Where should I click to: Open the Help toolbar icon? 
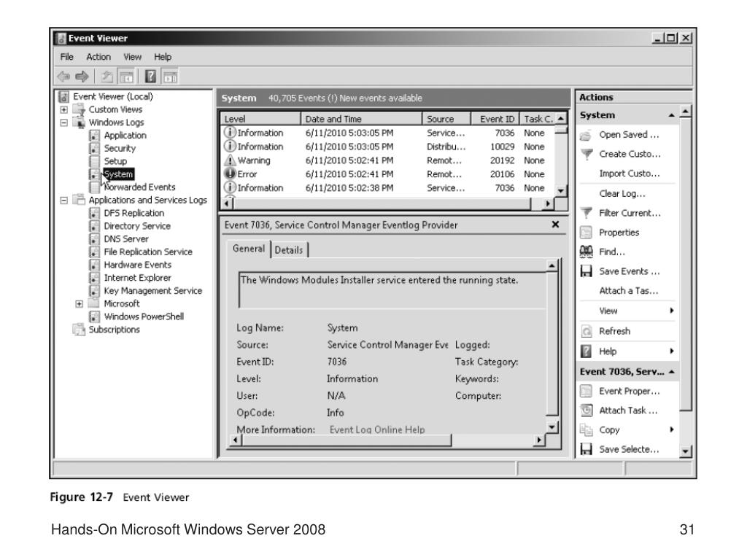150,76
